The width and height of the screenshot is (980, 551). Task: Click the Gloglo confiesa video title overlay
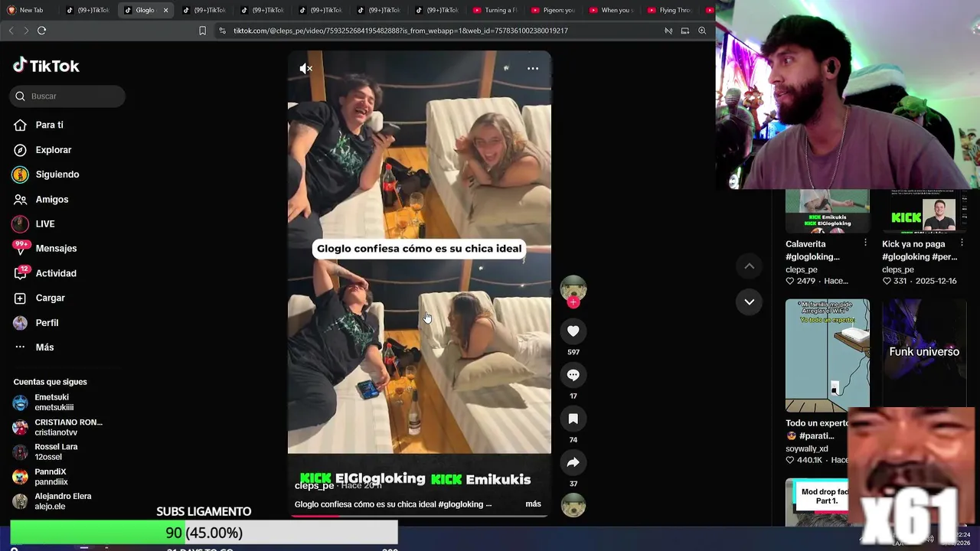[x=420, y=249]
